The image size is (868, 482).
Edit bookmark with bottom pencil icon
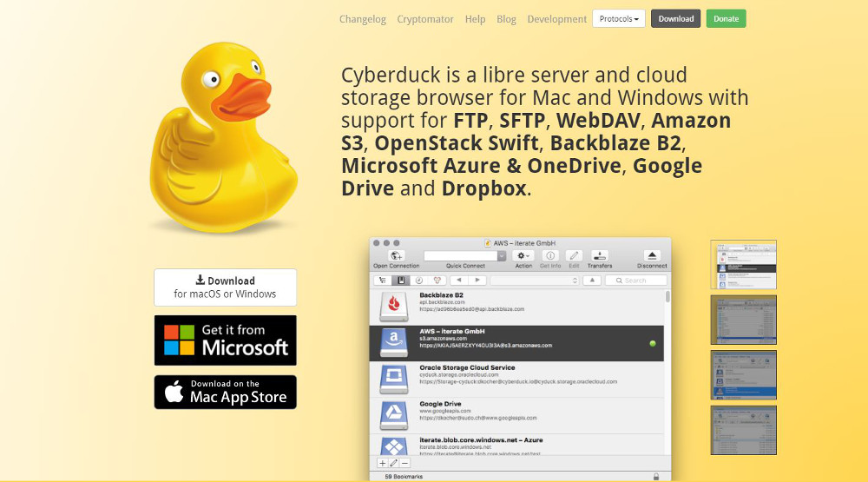tap(393, 463)
